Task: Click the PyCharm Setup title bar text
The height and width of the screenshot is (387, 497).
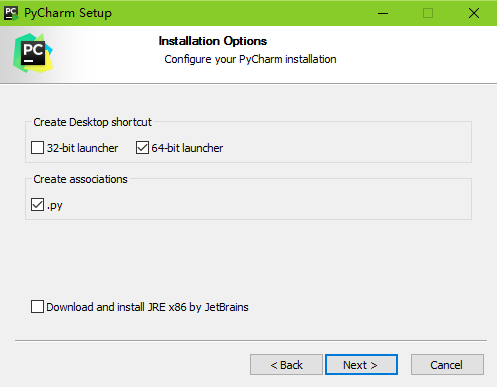Action: click(x=68, y=13)
